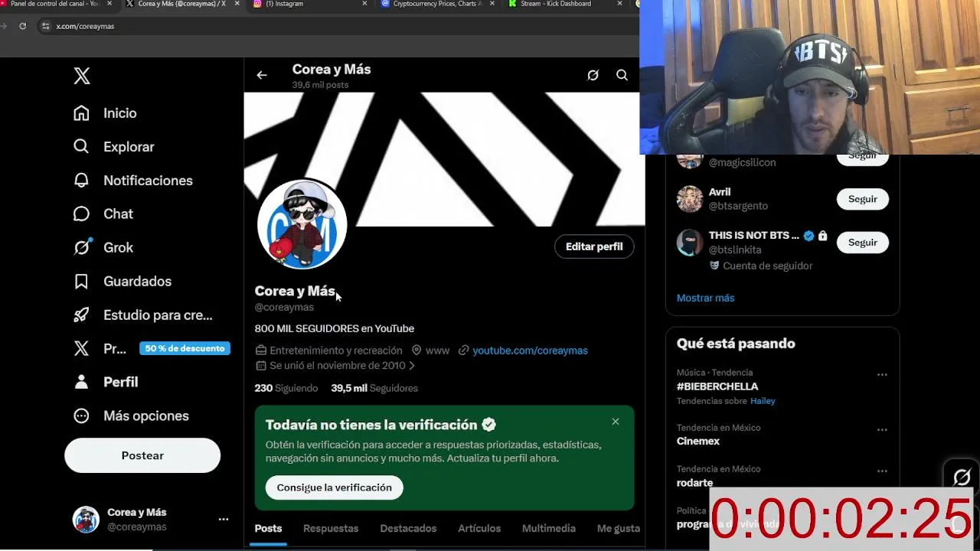The height and width of the screenshot is (551, 980).
Task: Open more options for Cinemex trend
Action: [882, 430]
